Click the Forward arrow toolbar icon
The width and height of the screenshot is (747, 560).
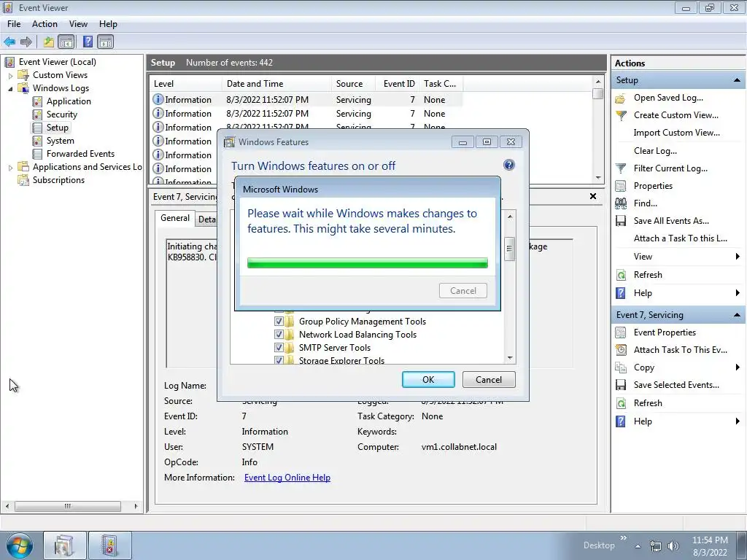point(26,42)
